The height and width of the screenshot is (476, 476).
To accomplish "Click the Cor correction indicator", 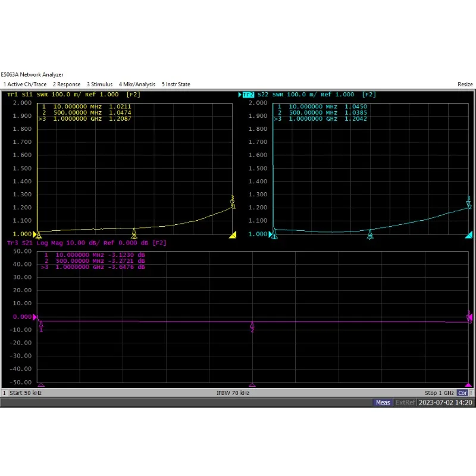I will click(462, 393).
